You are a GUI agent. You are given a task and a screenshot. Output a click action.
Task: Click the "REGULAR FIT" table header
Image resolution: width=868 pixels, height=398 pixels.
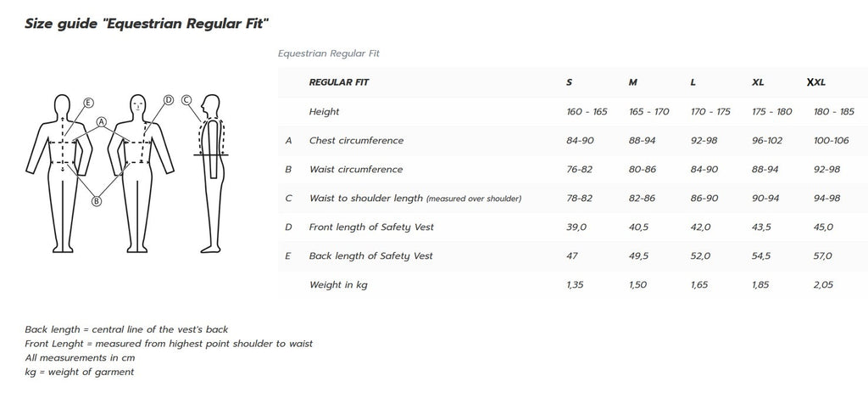click(x=339, y=82)
